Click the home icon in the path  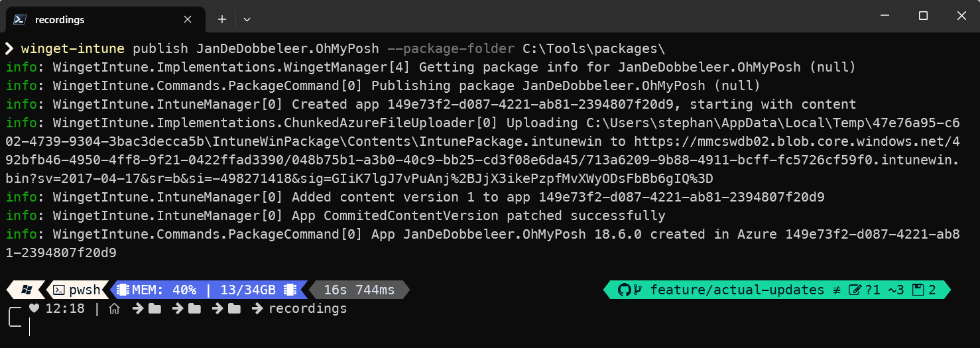(114, 308)
